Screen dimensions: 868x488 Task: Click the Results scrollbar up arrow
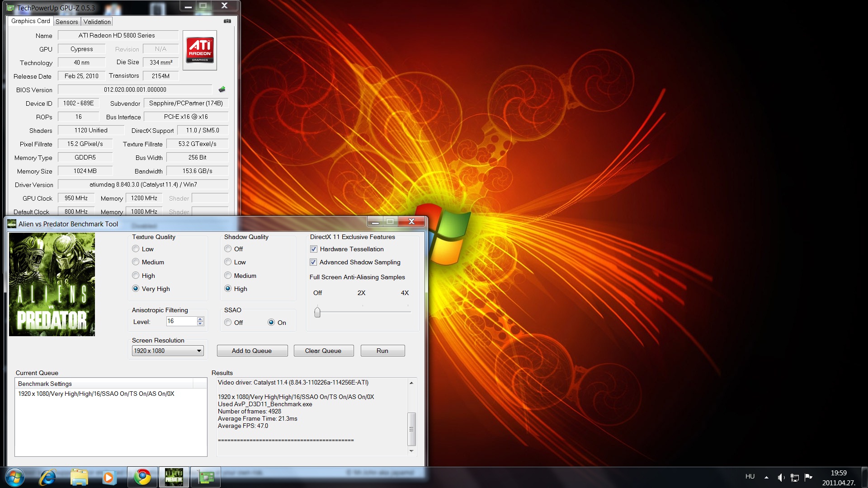(411, 383)
